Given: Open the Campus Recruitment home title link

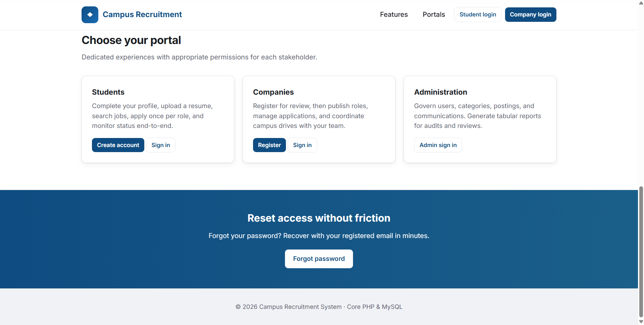Looking at the screenshot, I should coord(142,14).
